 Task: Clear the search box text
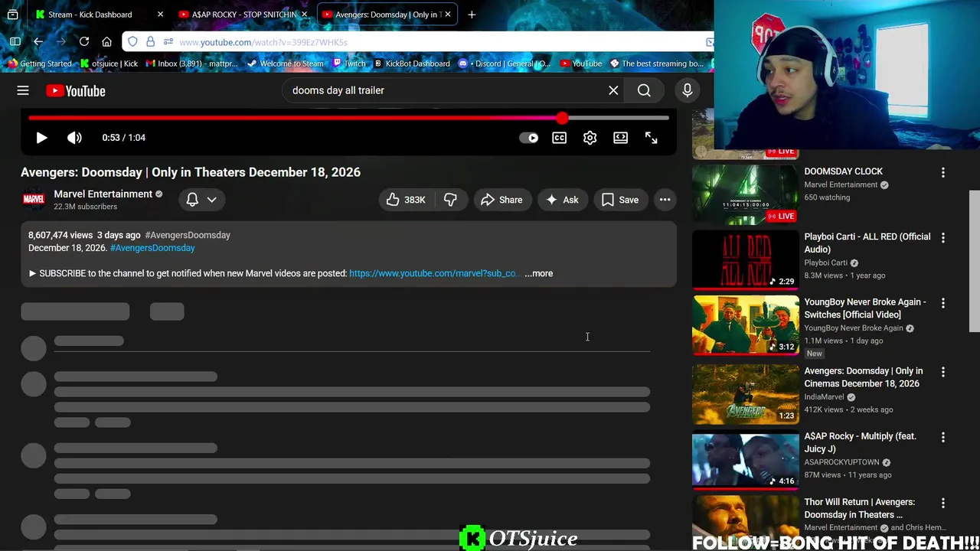(x=613, y=90)
